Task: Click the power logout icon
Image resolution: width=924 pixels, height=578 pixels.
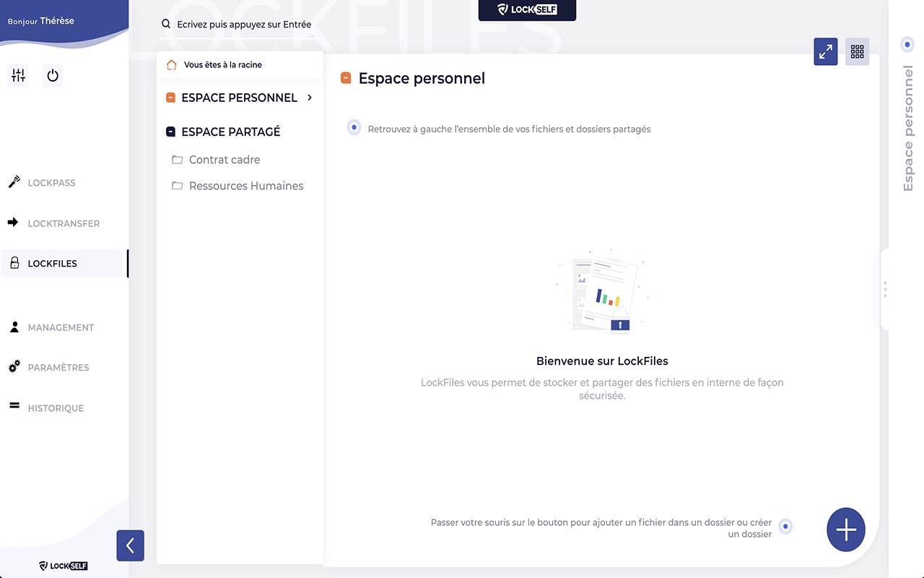Action: 52,75
